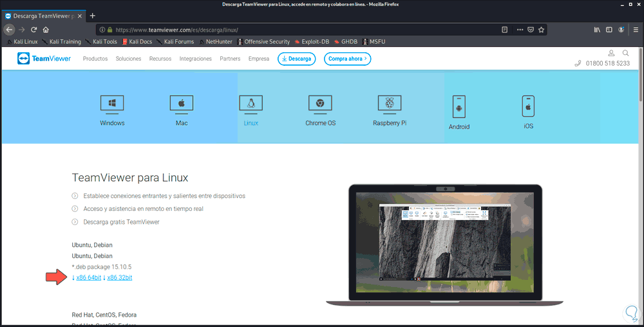The image size is (644, 327).
Task: Open the Soluciones menu
Action: [x=129, y=59]
